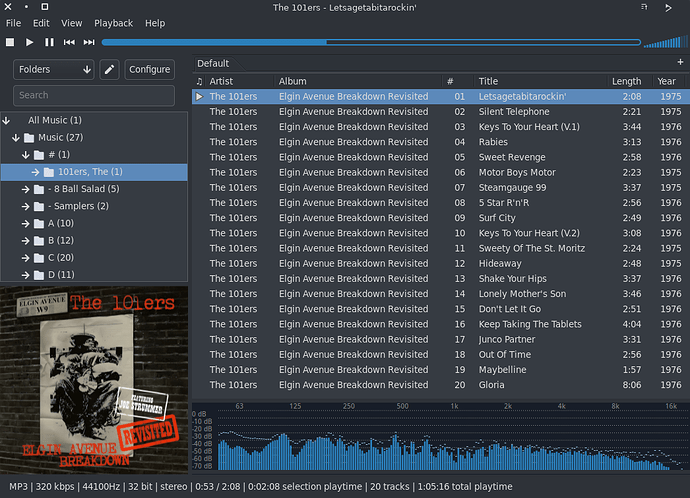Open the Folders dropdown
This screenshot has height=498, width=690.
(x=55, y=70)
